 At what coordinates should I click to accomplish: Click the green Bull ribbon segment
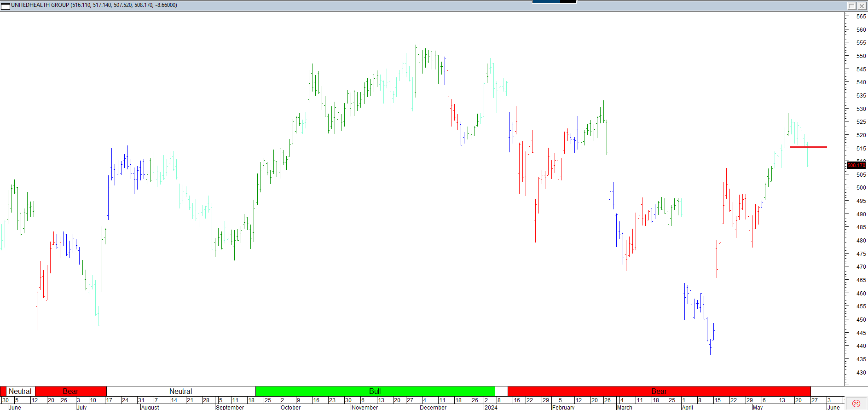tap(375, 391)
